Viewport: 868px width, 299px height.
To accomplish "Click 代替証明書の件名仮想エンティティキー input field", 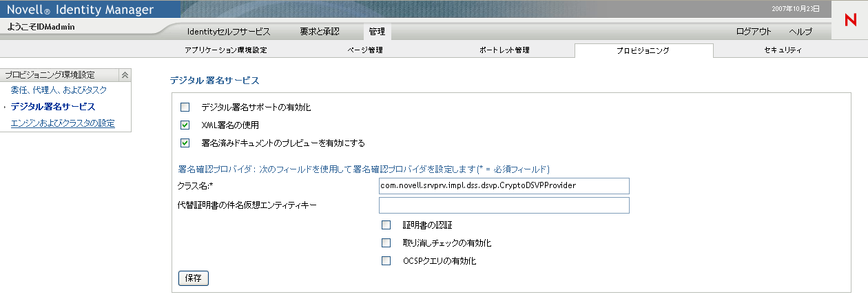I will pyautogui.click(x=504, y=205).
